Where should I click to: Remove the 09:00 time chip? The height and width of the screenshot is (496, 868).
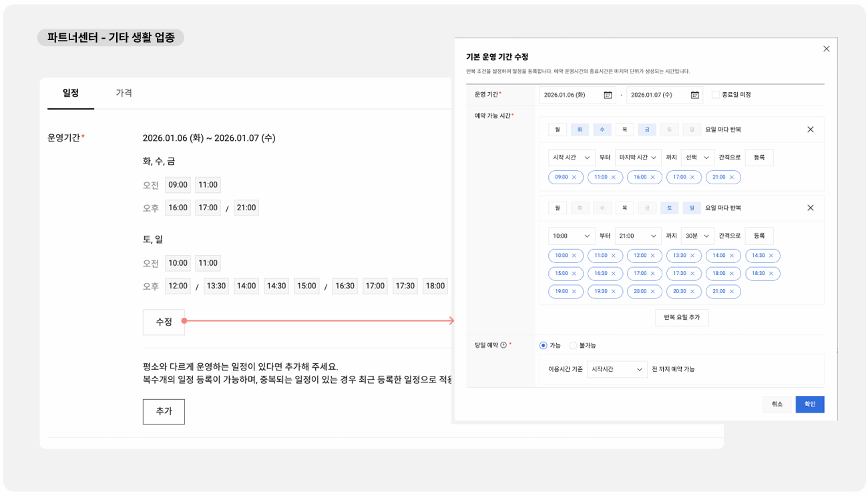click(x=574, y=178)
